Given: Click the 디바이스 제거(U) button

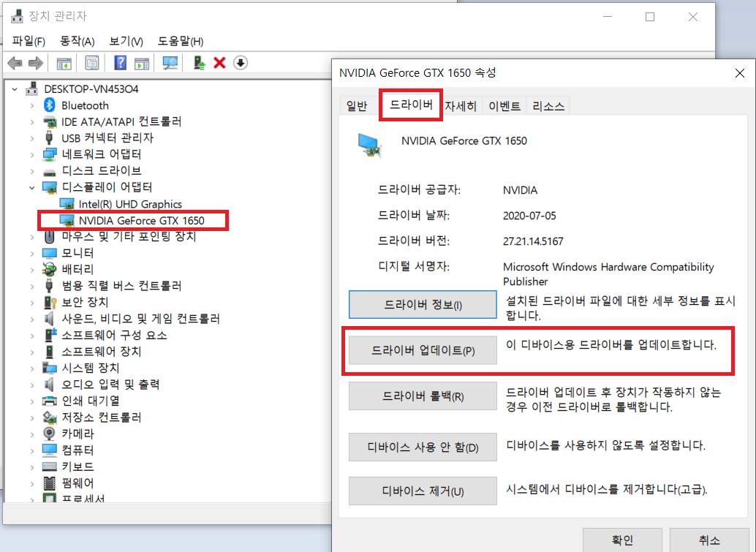Looking at the screenshot, I should coord(423,491).
